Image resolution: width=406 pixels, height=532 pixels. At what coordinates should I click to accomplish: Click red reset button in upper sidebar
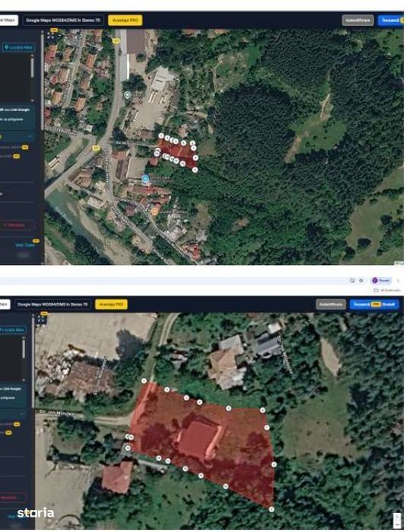17,225
